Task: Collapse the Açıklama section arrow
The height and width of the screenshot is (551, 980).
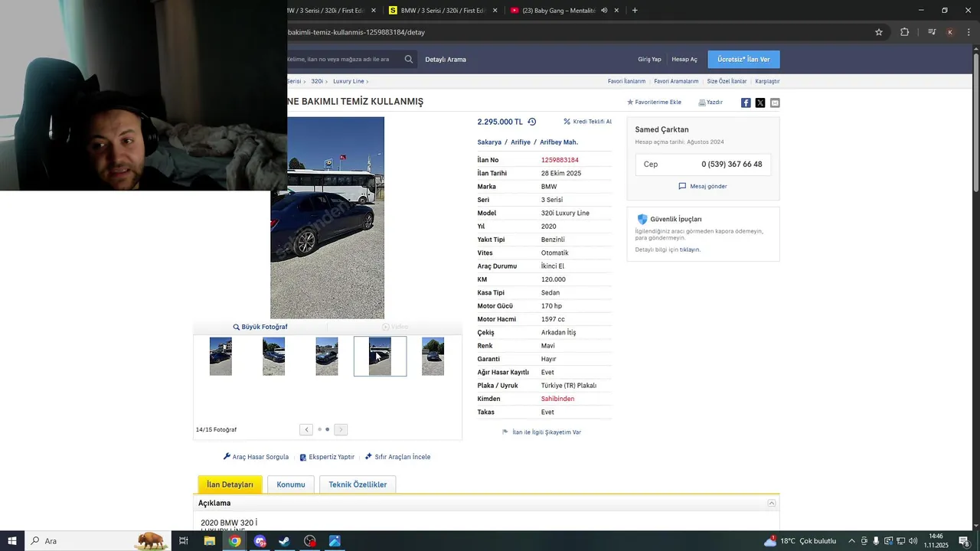Action: click(x=772, y=503)
